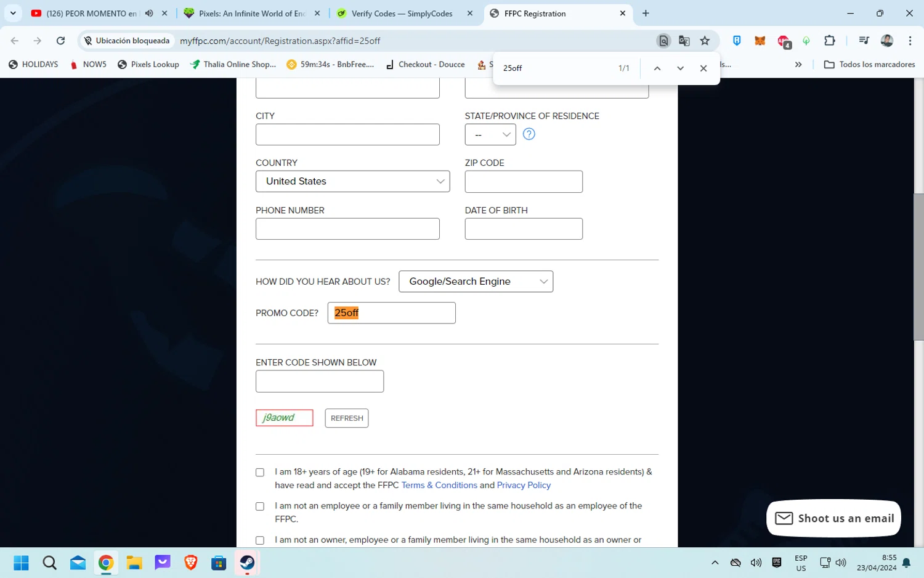
Task: Click the Bitwarden shield extension icon
Action: pyautogui.click(x=737, y=41)
